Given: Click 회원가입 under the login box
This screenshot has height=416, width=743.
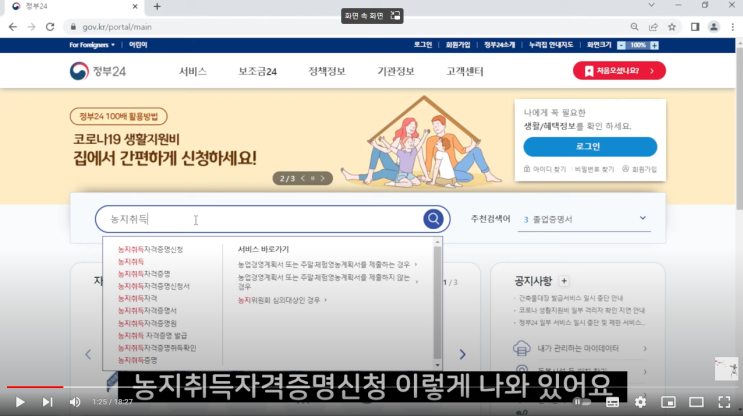Looking at the screenshot, I should pos(640,169).
